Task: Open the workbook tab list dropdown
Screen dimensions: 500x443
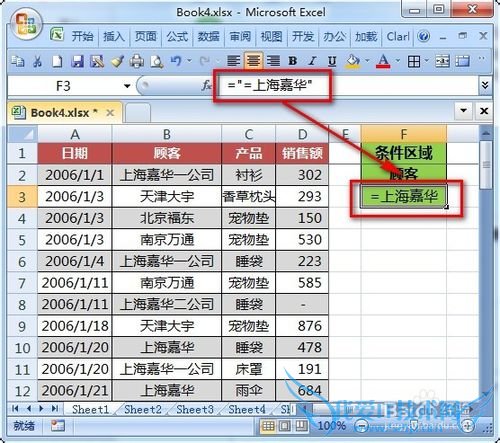Action: click(x=463, y=110)
